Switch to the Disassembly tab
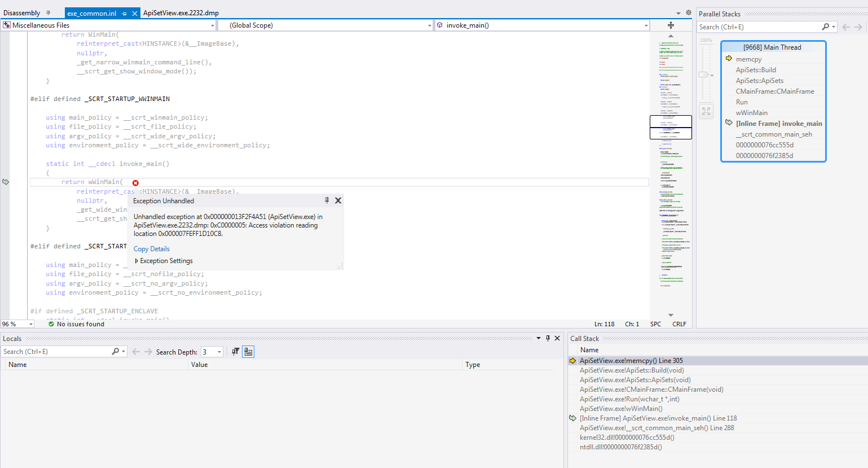This screenshot has width=868, height=468. [21, 13]
